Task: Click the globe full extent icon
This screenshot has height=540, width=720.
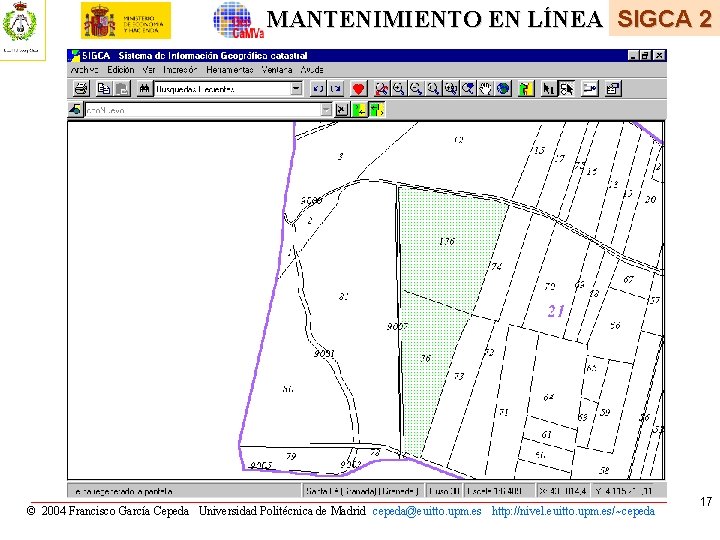Action: tap(503, 88)
